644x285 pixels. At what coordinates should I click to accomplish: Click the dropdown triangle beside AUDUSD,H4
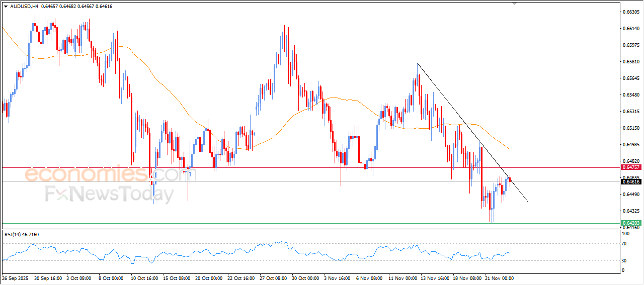6,7
